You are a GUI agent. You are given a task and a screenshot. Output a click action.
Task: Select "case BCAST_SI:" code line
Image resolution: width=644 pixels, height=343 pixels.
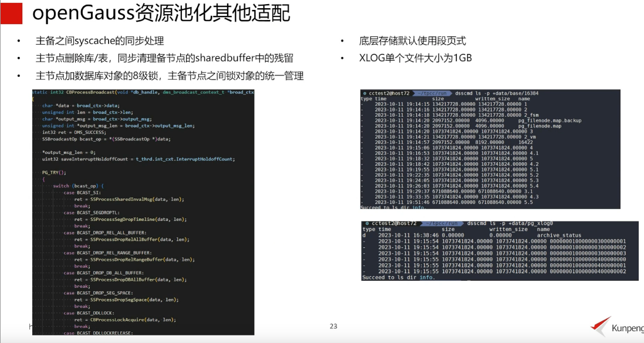tap(82, 193)
